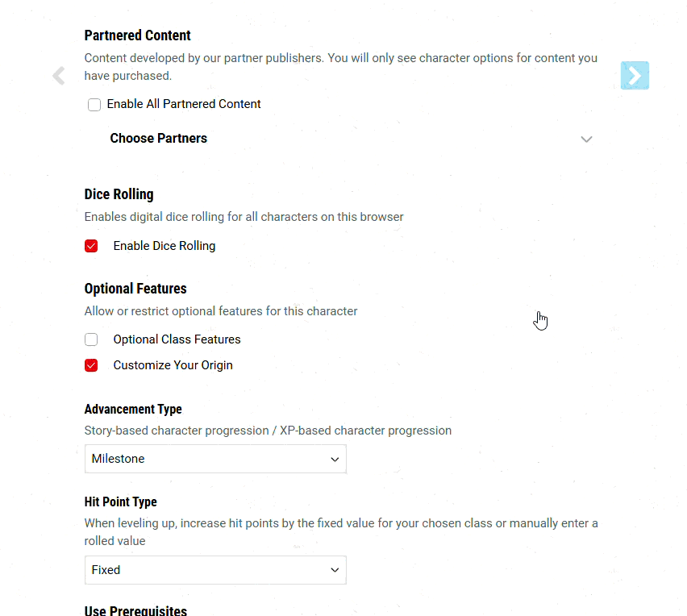Click the Enable All Partnered Content label

point(184,104)
